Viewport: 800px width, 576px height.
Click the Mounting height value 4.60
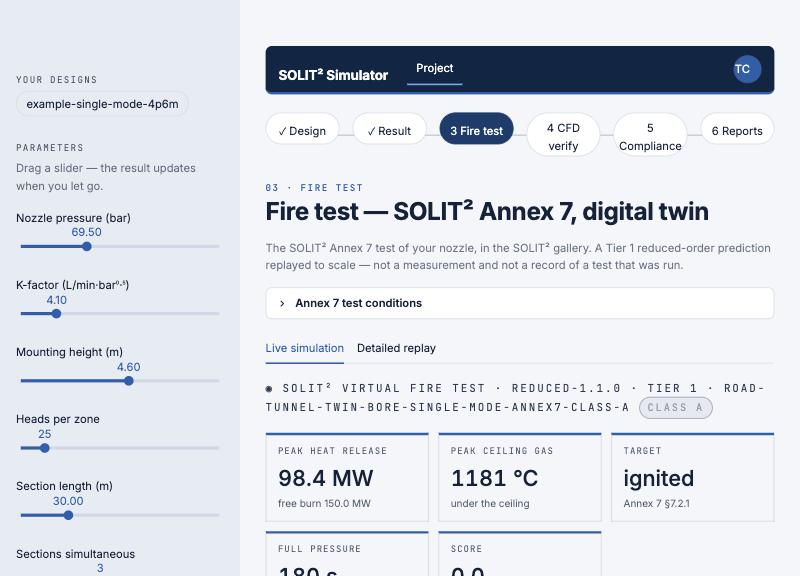coord(129,367)
